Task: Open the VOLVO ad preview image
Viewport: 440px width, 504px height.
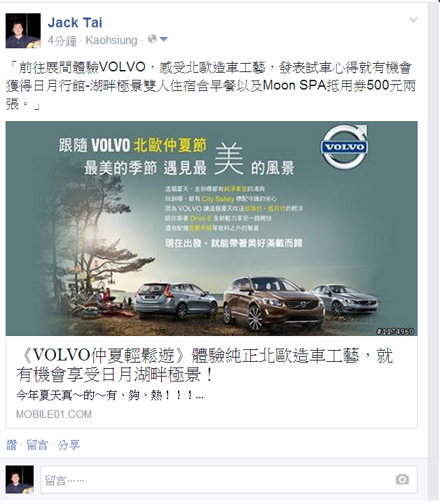Action: [x=212, y=228]
